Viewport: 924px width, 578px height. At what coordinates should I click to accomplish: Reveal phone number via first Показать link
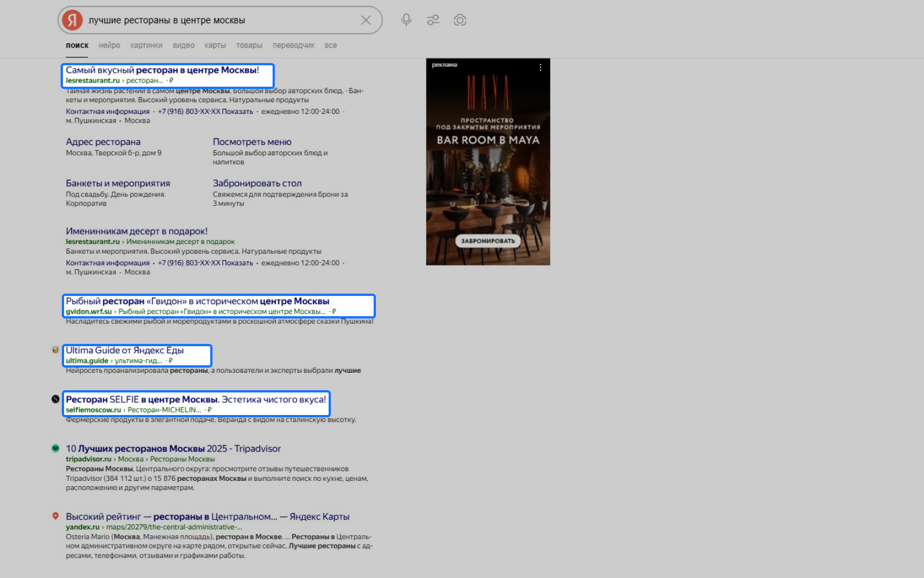click(237, 112)
